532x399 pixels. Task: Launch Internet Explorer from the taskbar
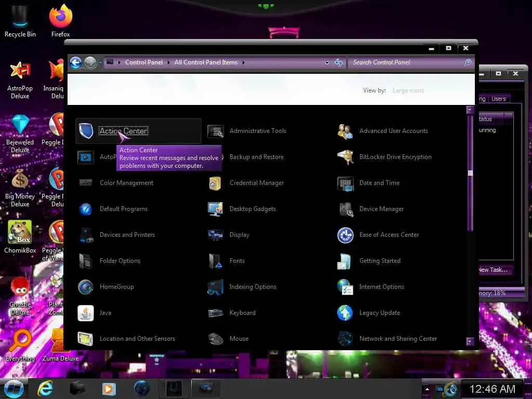click(45, 389)
